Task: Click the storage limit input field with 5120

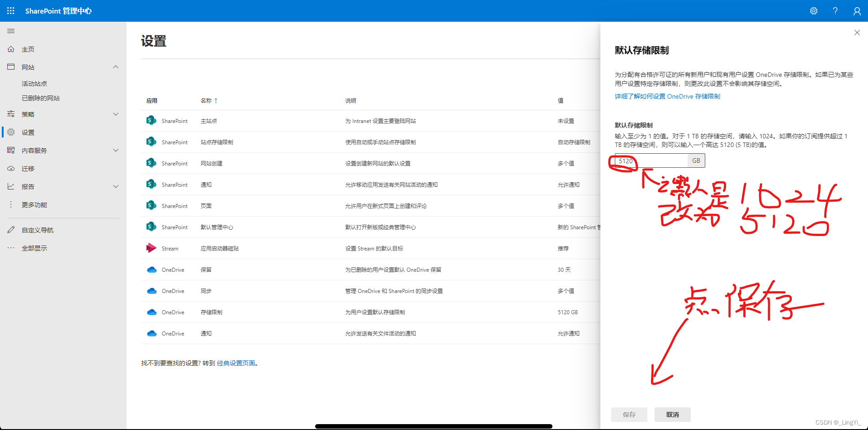Action: [651, 161]
